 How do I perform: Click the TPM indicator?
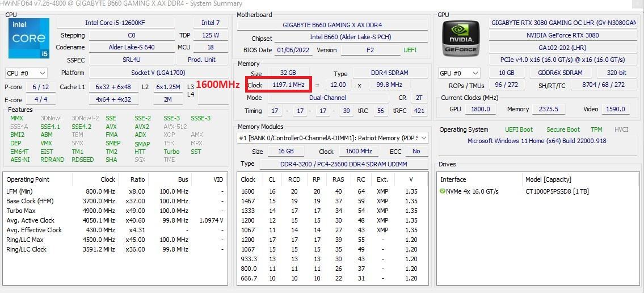tap(596, 130)
